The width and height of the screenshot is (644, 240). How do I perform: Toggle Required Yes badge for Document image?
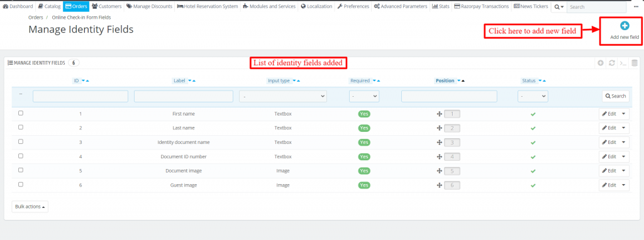364,171
